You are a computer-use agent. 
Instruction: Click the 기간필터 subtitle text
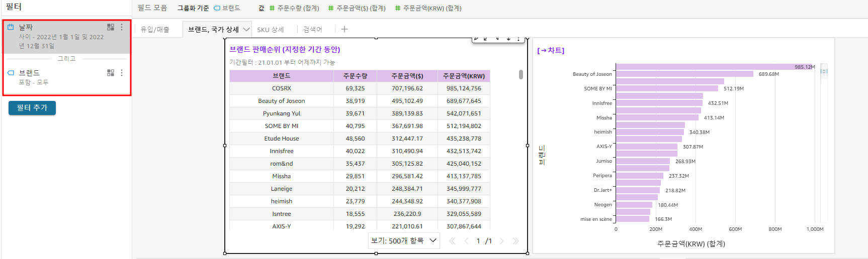(282, 62)
